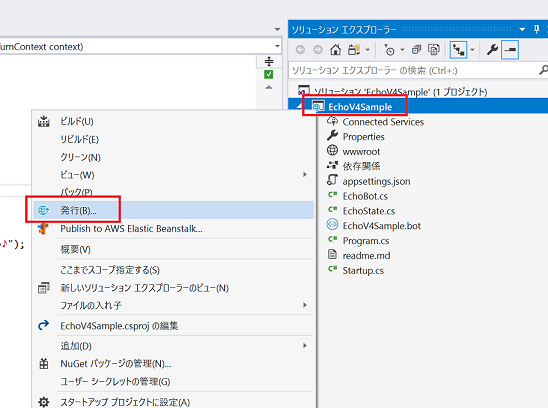Choose リビルド(E) from the context menu

tap(174, 139)
